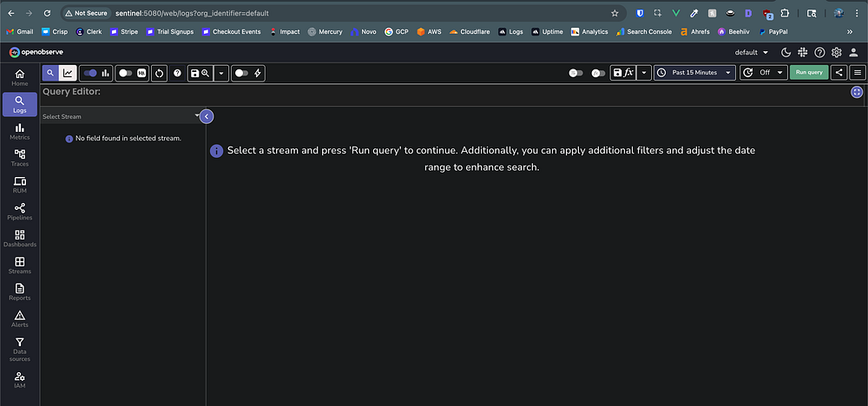Open Reports in the sidebar
Image resolution: width=868 pixels, height=406 pixels.
point(19,292)
